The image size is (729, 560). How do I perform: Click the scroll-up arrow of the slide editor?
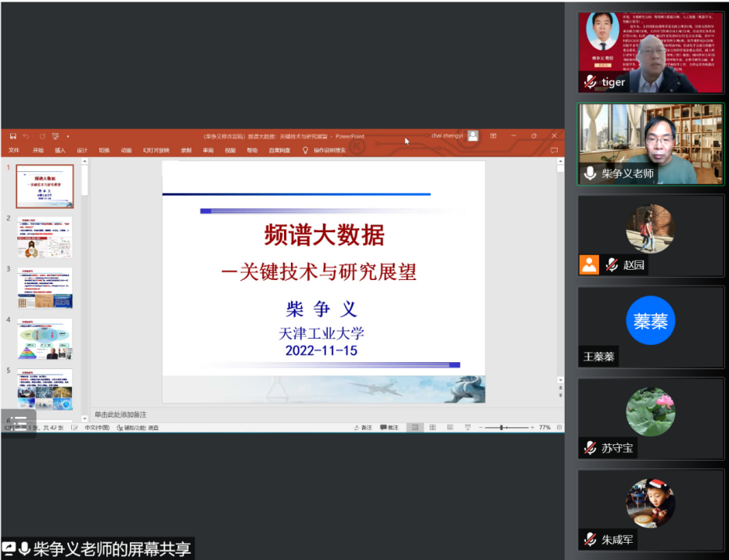click(560, 167)
